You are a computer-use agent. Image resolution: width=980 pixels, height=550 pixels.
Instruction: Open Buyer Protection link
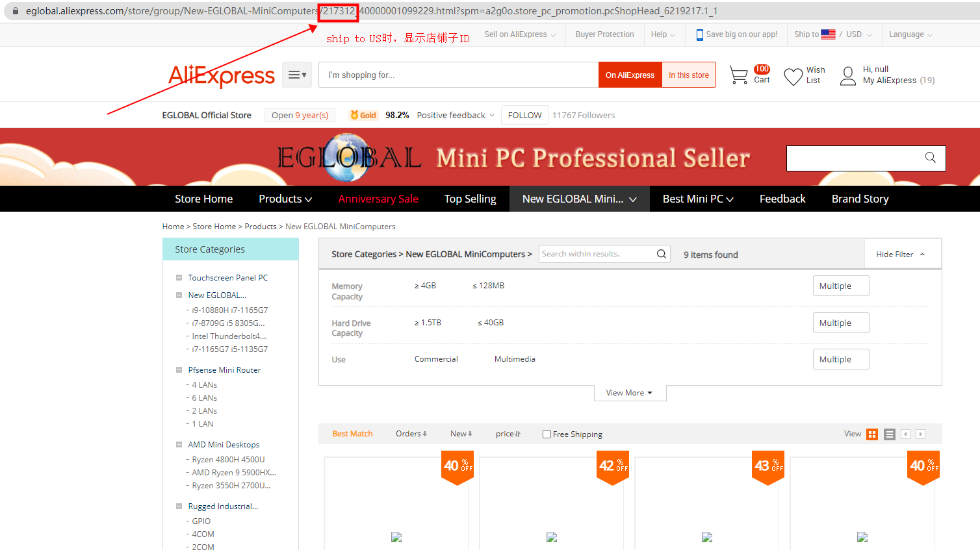click(x=604, y=34)
